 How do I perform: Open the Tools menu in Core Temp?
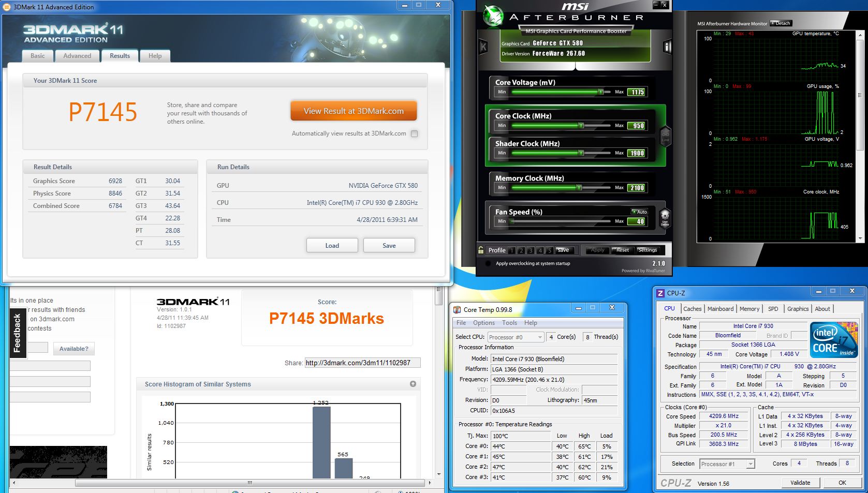pyautogui.click(x=510, y=323)
